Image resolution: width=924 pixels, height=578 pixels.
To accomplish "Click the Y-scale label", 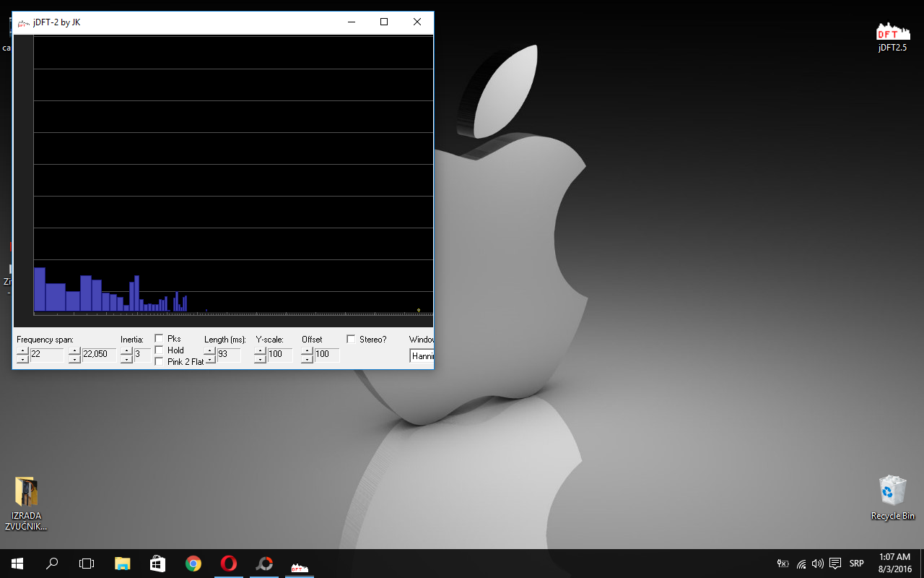I will pyautogui.click(x=269, y=340).
